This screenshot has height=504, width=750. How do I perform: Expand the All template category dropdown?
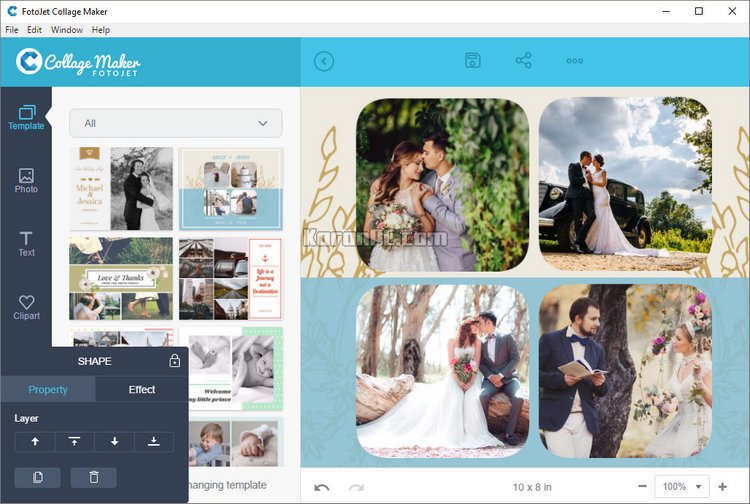pos(176,123)
